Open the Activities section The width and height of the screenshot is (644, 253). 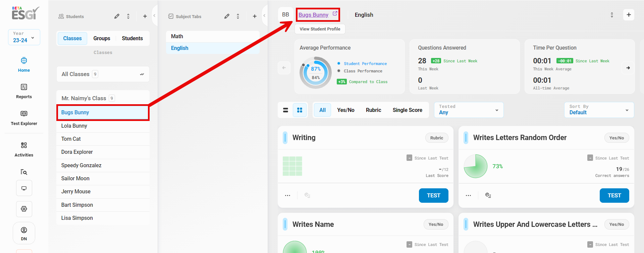[x=24, y=149]
